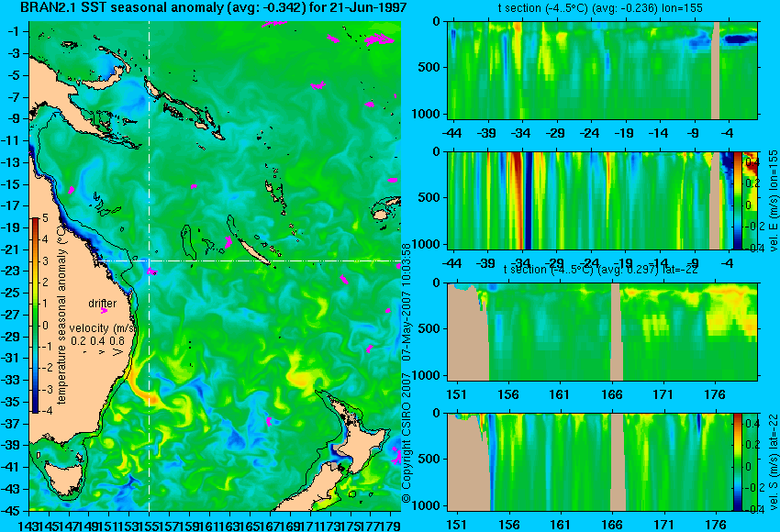The width and height of the screenshot is (780, 532).
Task: Click the 't section ... lat=-22' panel title
Action: point(600,270)
